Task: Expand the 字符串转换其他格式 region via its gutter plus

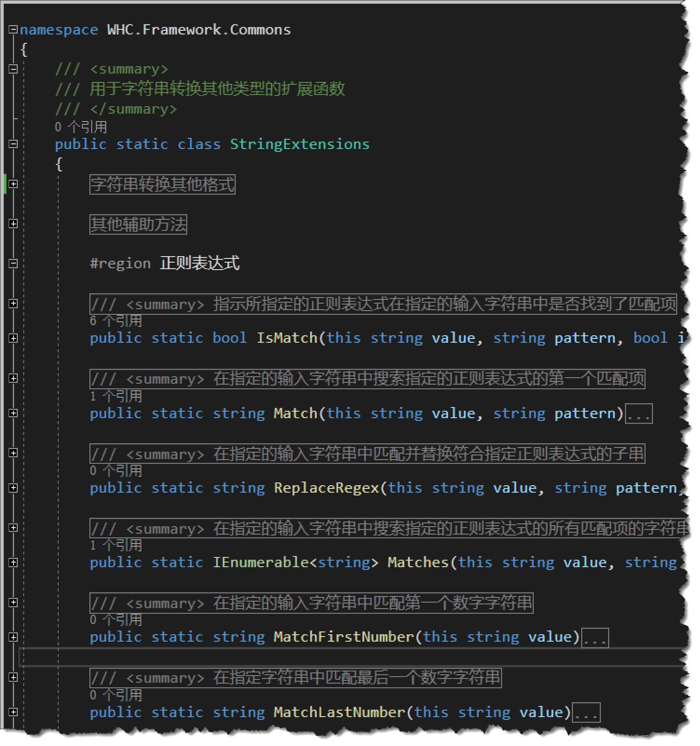Action: point(14,184)
